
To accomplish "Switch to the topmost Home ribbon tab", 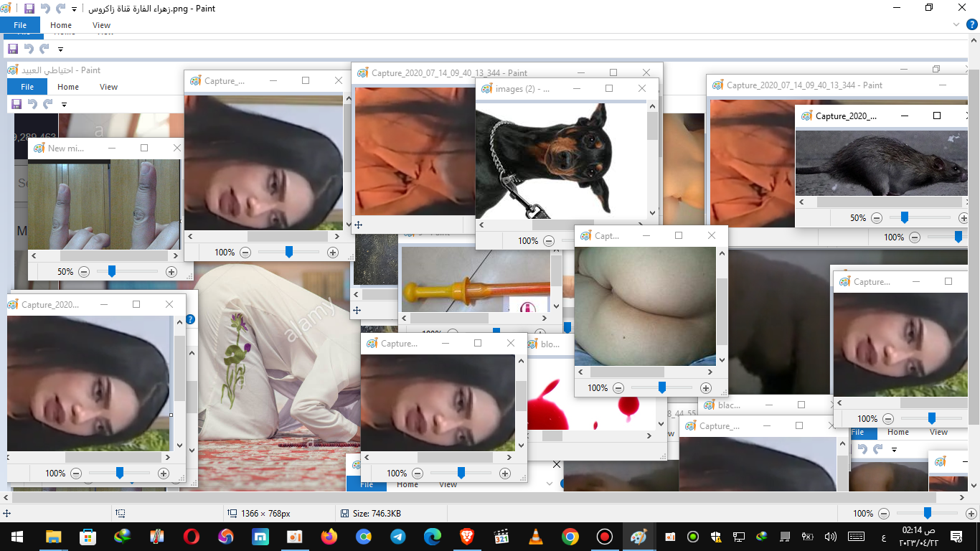I will [61, 25].
